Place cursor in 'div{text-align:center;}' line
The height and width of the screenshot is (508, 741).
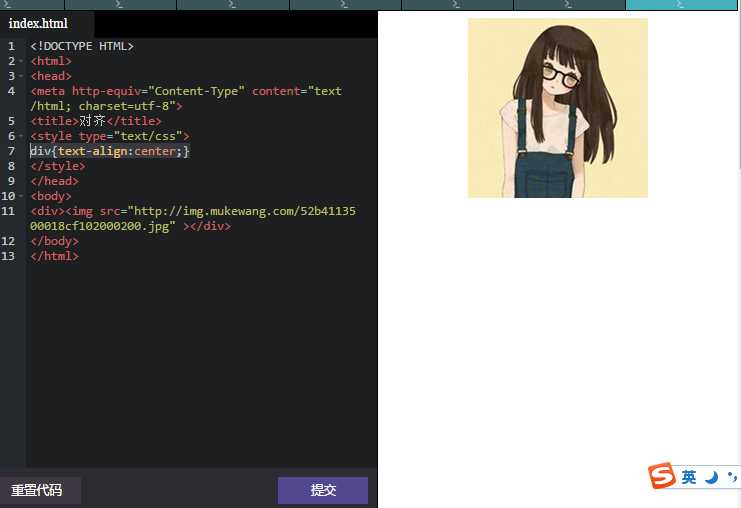[110, 151]
